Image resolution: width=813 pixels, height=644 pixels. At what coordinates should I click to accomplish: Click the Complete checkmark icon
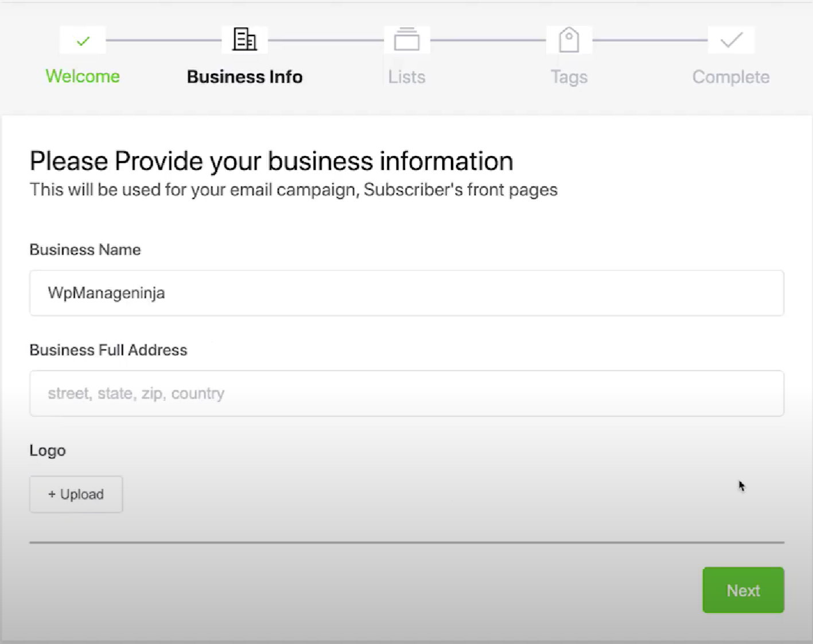click(x=730, y=39)
